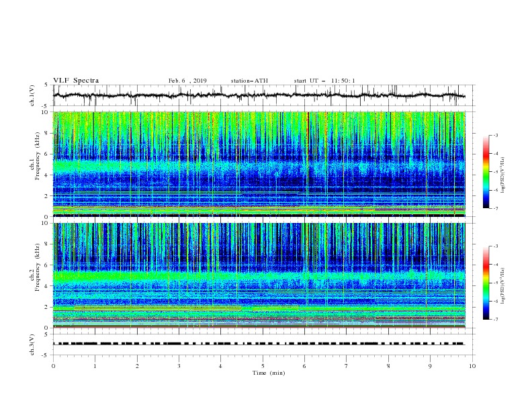The image size is (532, 411).
Task: Click the time axis tick label "7"
Action: tap(347, 366)
